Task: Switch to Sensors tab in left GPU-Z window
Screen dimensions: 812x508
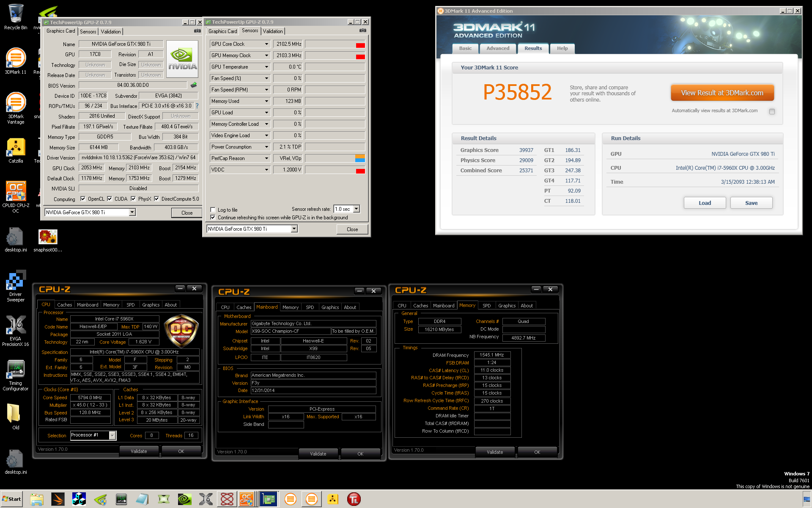Action: [88, 31]
